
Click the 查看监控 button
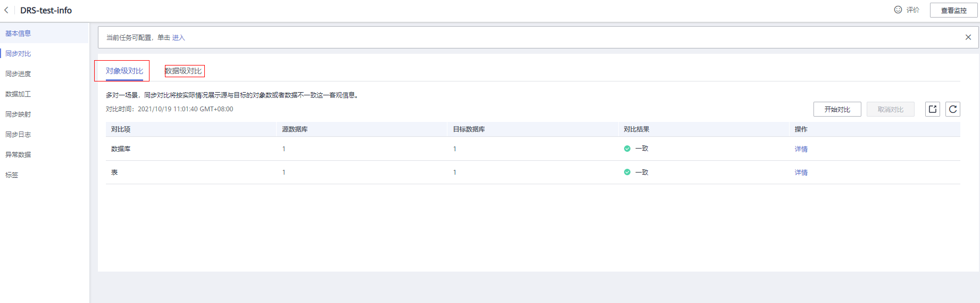tap(953, 10)
